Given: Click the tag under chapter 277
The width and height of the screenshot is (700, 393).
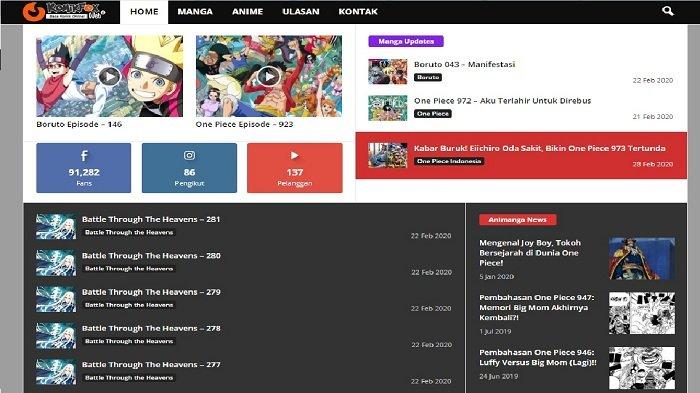Looking at the screenshot, I should [x=129, y=378].
